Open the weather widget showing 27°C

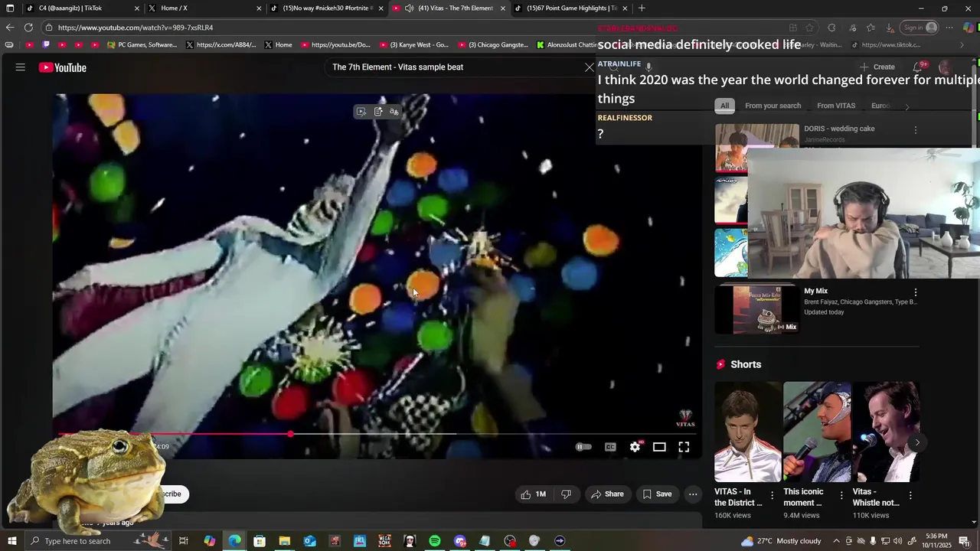781,541
